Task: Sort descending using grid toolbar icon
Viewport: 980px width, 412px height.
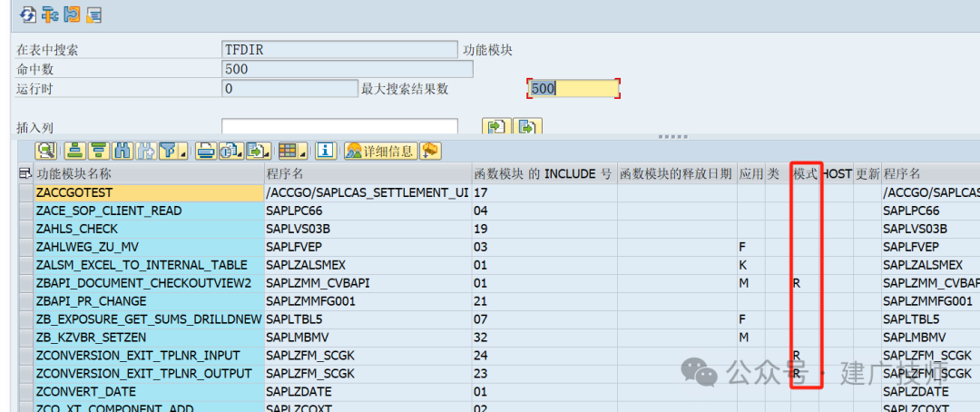Action: [98, 150]
